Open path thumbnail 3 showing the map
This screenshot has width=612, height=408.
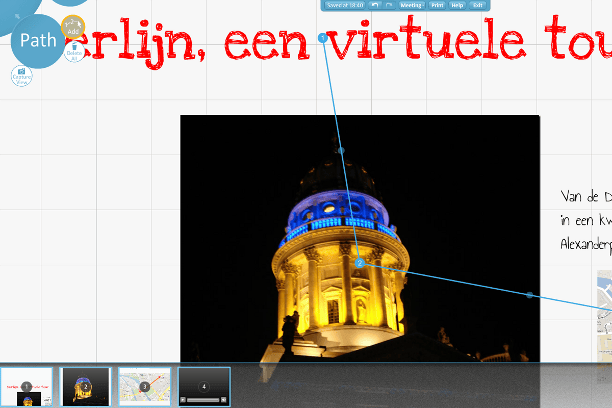[x=145, y=387]
